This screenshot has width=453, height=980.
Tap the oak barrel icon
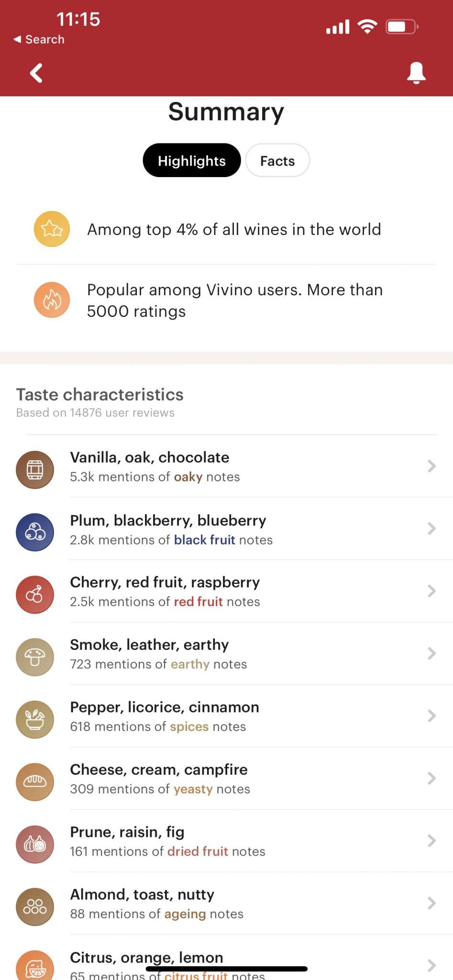pyautogui.click(x=35, y=469)
